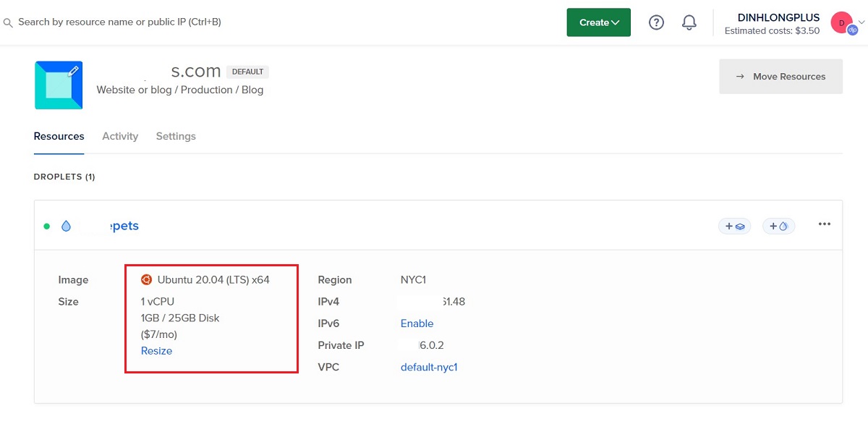This screenshot has width=868, height=427.
Task: Click the blue droplet icon beside the name
Action: click(66, 225)
